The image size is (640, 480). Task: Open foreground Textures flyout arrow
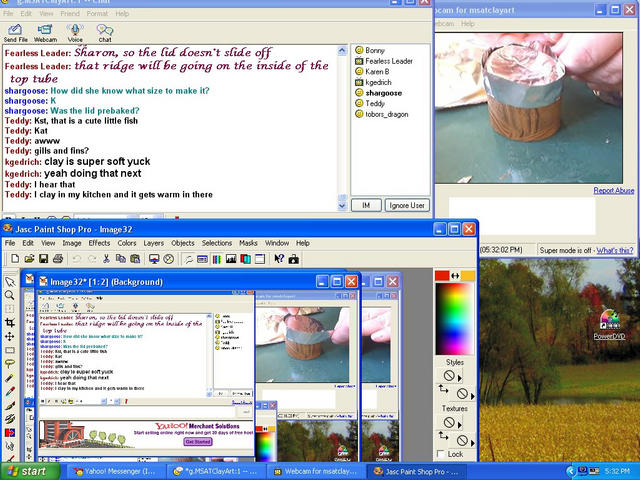(x=460, y=425)
